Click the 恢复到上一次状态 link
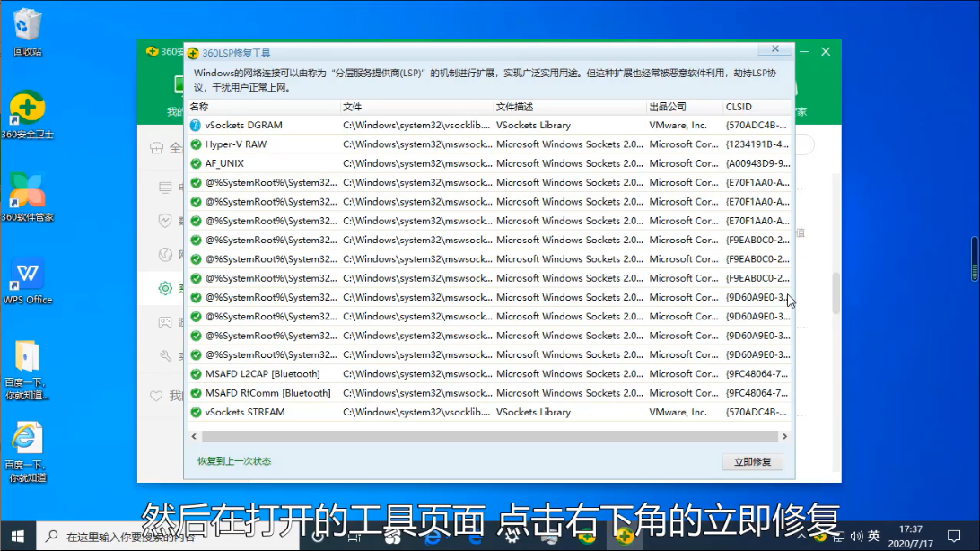The width and height of the screenshot is (980, 551). [x=234, y=461]
